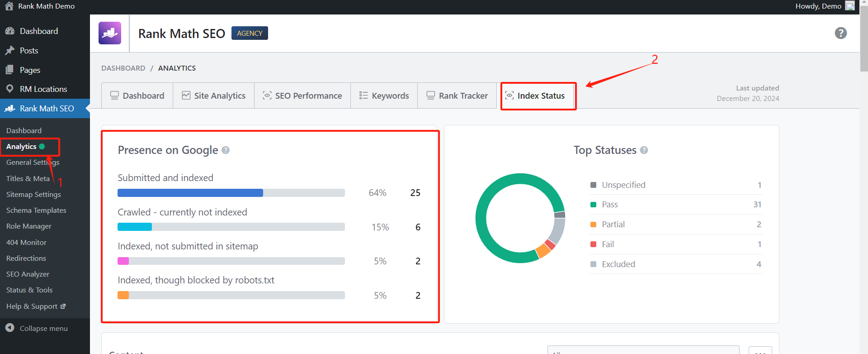Screen dimensions: 868x354
Task: Switch to the SEO Performance tab
Action: pyautogui.click(x=302, y=96)
